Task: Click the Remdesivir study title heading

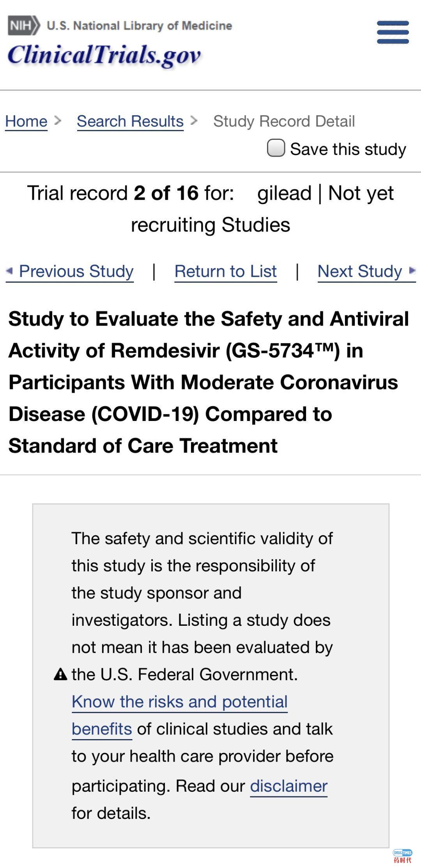Action: pos(209,382)
